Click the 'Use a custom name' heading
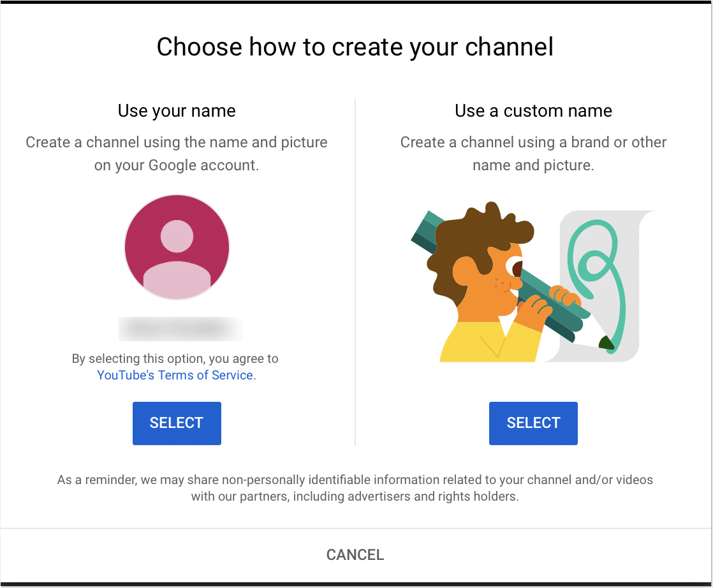The image size is (713, 588). pyautogui.click(x=533, y=110)
